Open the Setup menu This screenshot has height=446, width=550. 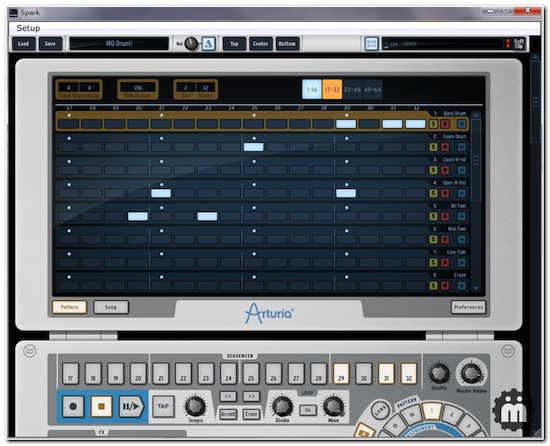click(28, 28)
